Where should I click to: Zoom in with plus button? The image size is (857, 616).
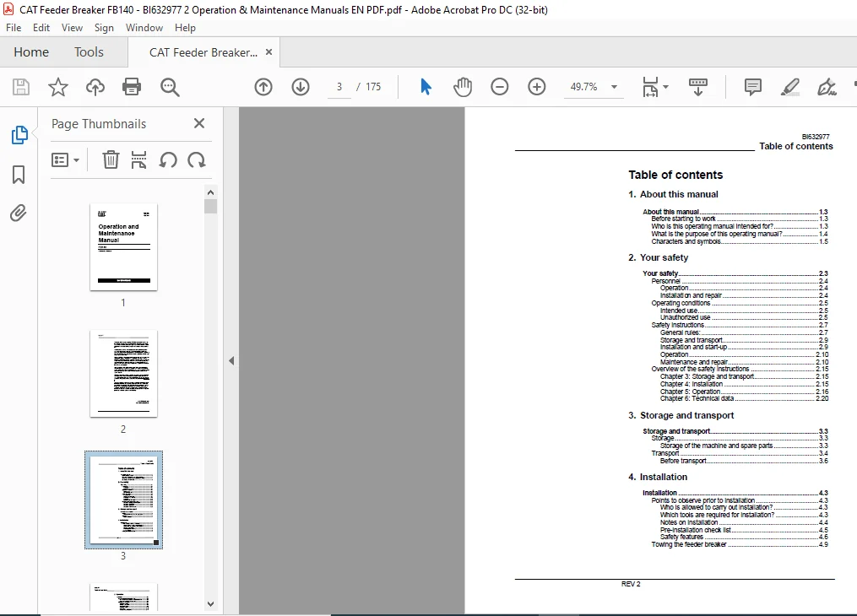(x=537, y=87)
